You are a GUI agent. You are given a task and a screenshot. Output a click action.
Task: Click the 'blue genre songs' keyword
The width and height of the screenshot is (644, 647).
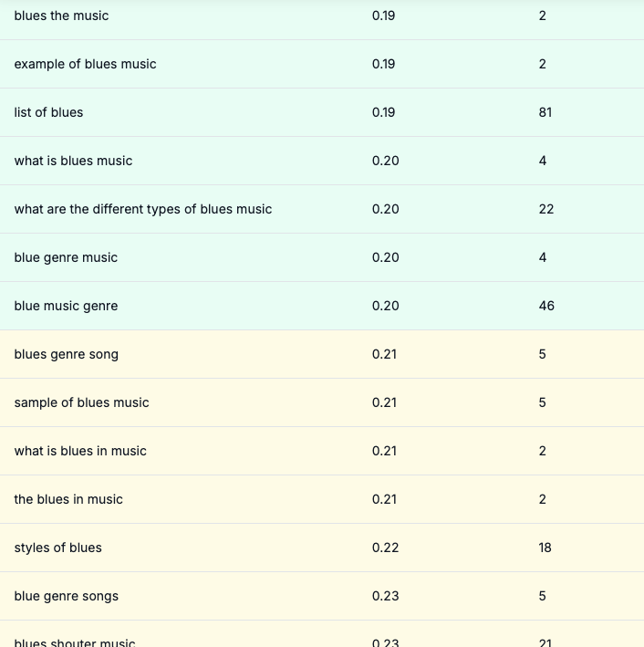[x=66, y=596]
